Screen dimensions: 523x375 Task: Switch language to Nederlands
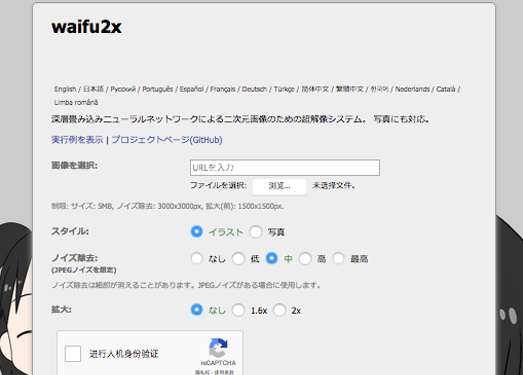pyautogui.click(x=412, y=89)
